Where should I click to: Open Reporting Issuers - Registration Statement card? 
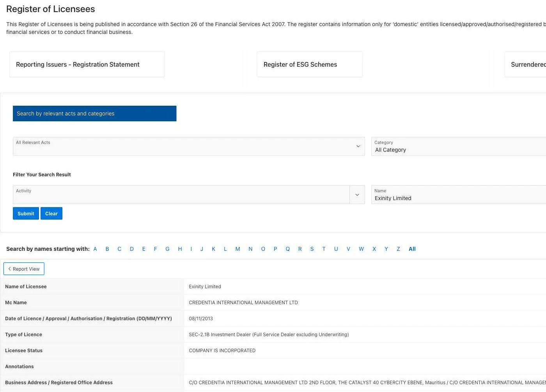coord(87,64)
